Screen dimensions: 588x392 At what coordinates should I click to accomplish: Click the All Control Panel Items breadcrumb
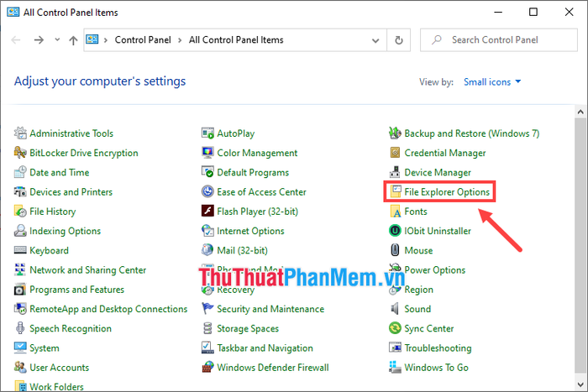236,39
